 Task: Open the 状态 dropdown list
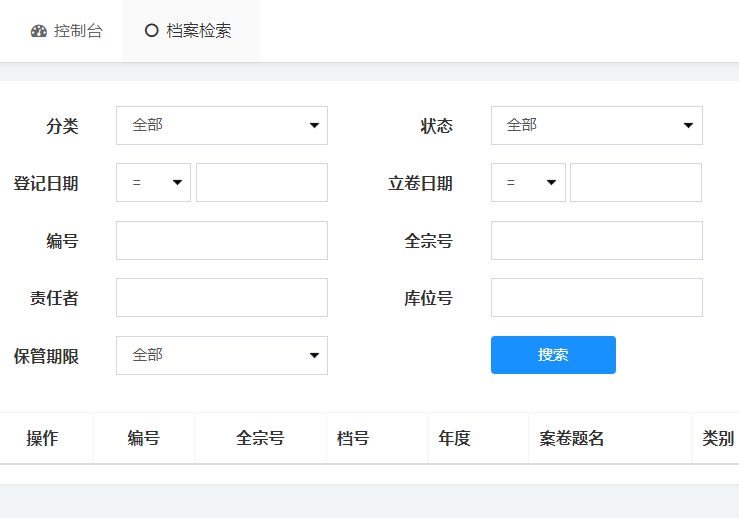click(x=597, y=125)
